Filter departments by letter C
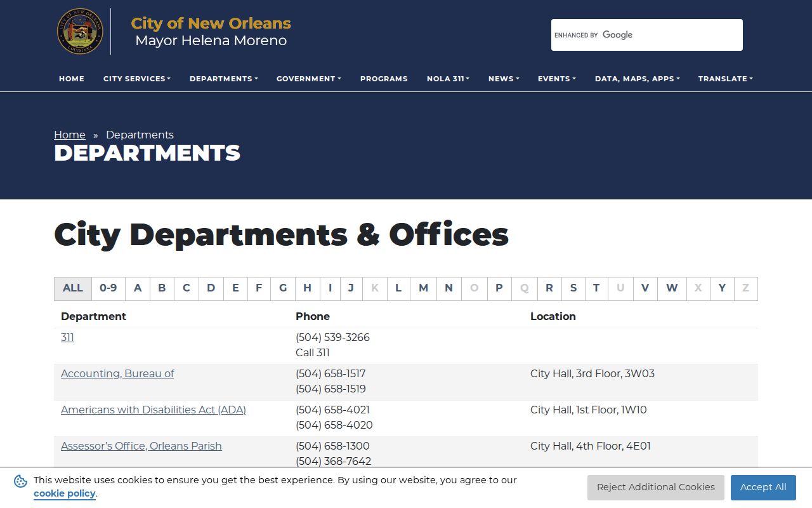Image resolution: width=812 pixels, height=508 pixels. click(x=187, y=288)
